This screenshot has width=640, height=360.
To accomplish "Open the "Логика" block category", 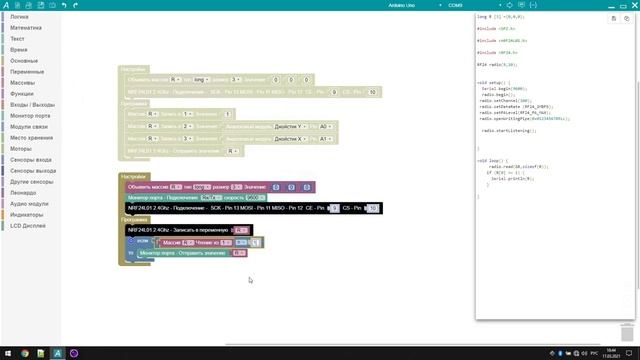I will (19, 17).
